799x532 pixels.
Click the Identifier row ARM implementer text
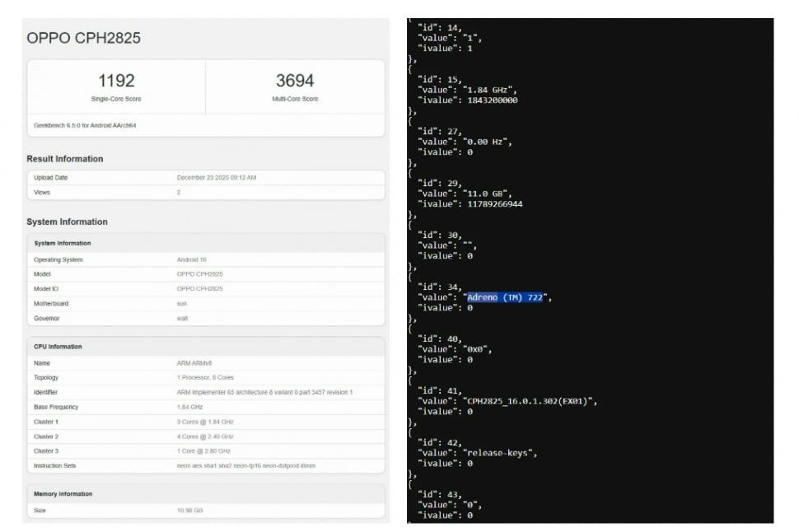pos(264,392)
